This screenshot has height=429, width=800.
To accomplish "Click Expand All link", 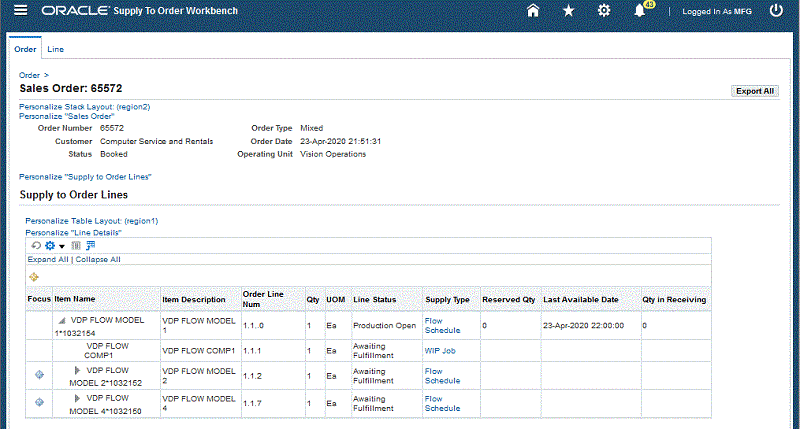I will click(48, 259).
